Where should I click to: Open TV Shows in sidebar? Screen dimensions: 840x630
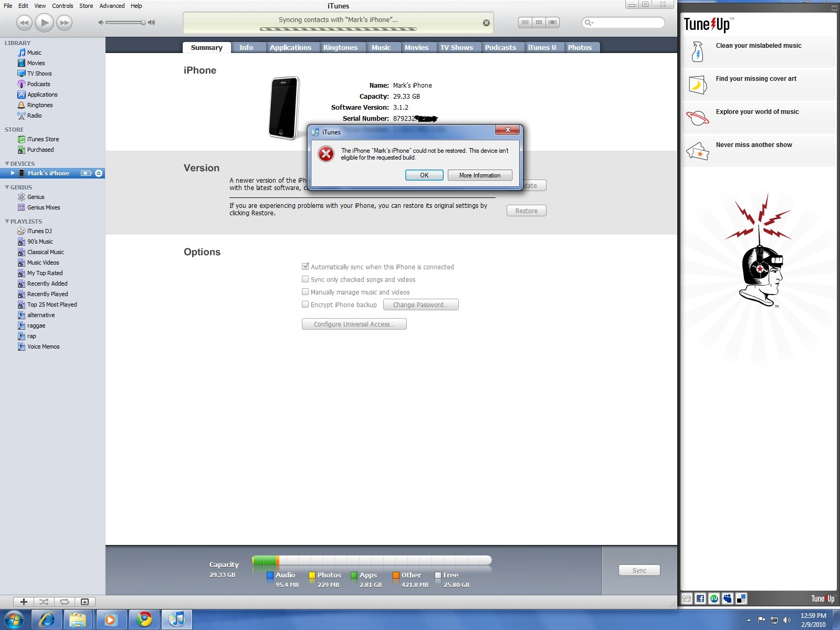pos(39,73)
